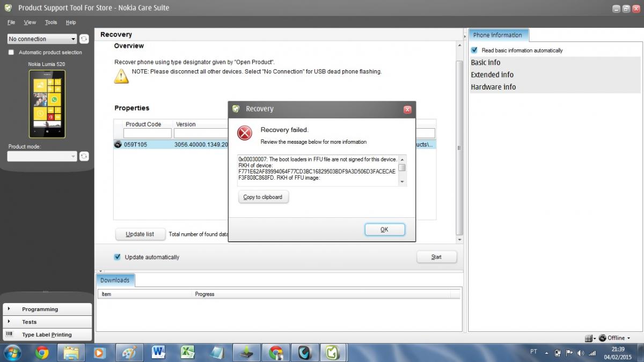Screen dimensions: 644x362
Task: Click the scroll-down arrow in the error message box
Action: click(x=402, y=182)
